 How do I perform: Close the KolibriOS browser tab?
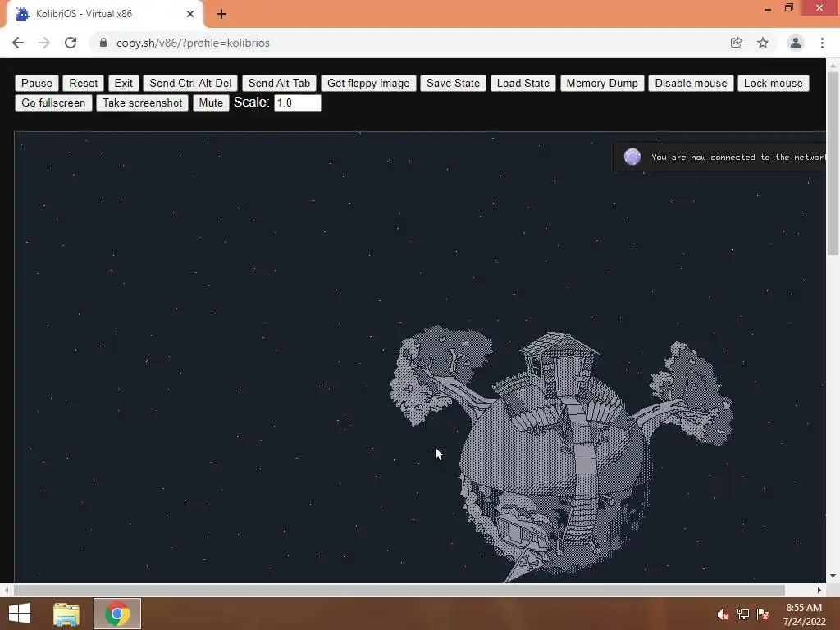pos(190,14)
